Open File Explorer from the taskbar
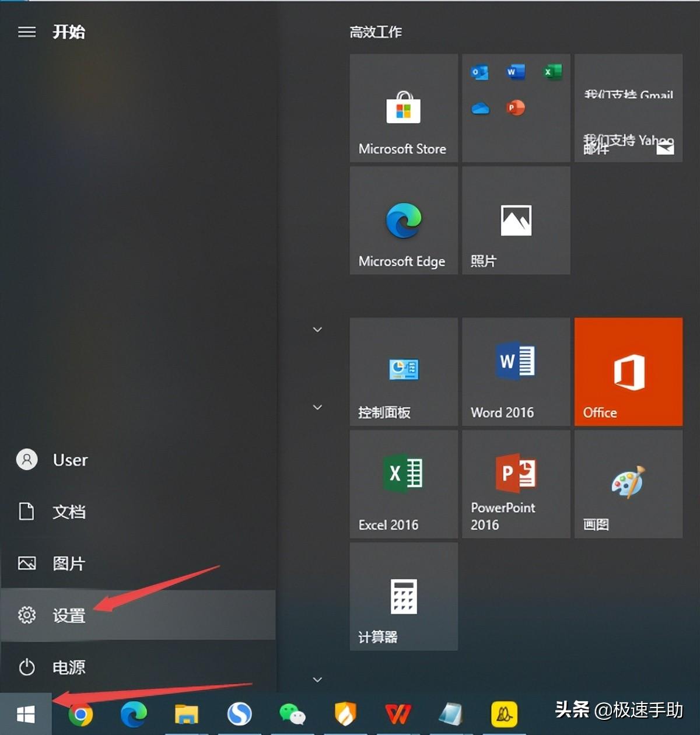Viewport: 700px width, 735px height. pyautogui.click(x=186, y=714)
